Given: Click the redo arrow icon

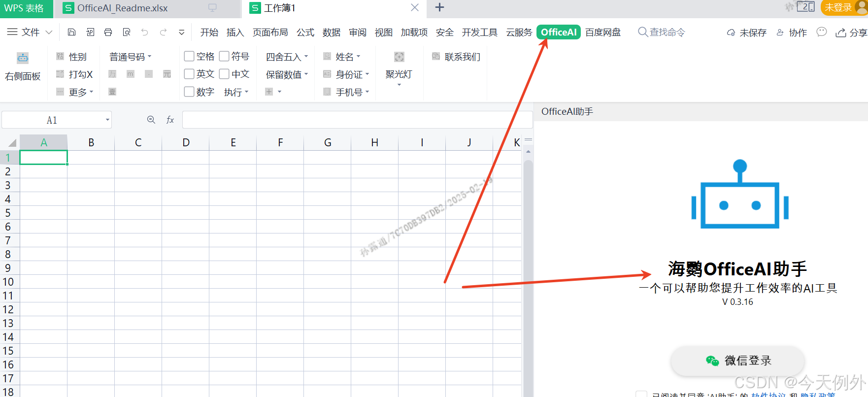Looking at the screenshot, I should [163, 32].
